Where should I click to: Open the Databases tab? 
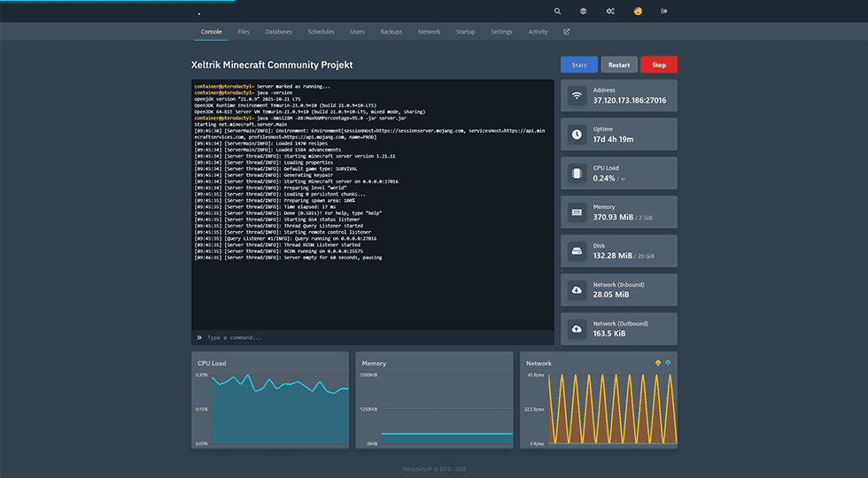(x=278, y=32)
